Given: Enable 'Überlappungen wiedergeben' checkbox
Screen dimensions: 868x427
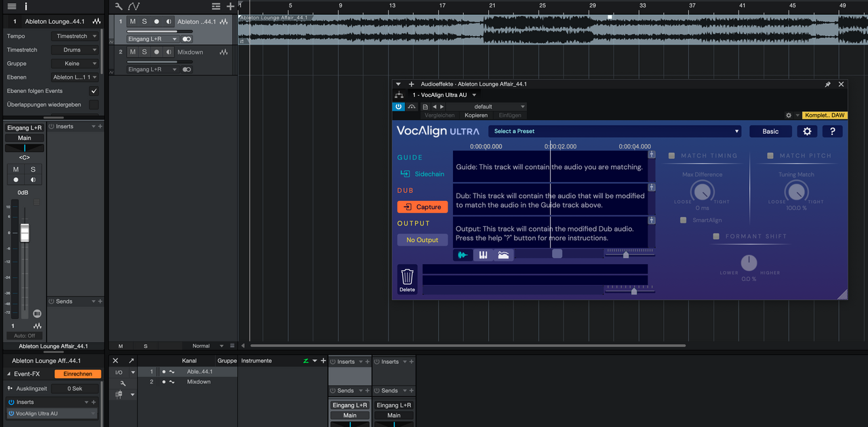Looking at the screenshot, I should (x=94, y=105).
